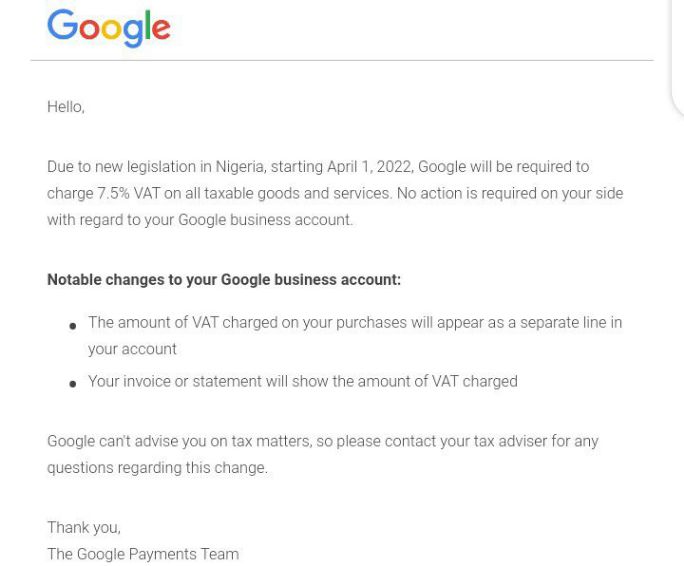Click the rounded panel edge at top right

[x=676, y=57]
